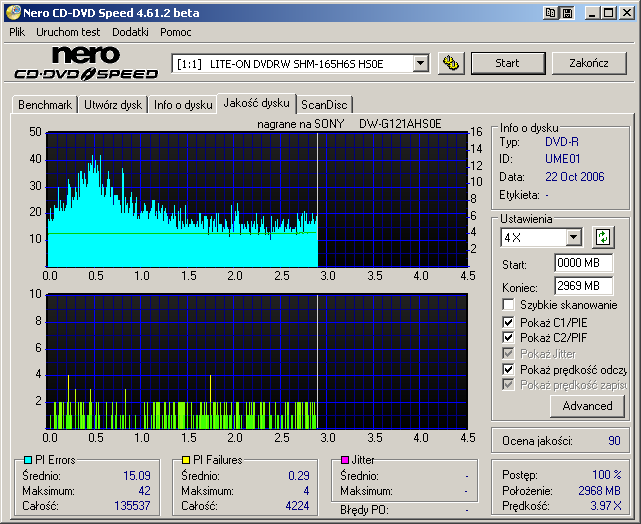Click the disc type value DVD-R
The width and height of the screenshot is (641, 524).
pos(562,142)
